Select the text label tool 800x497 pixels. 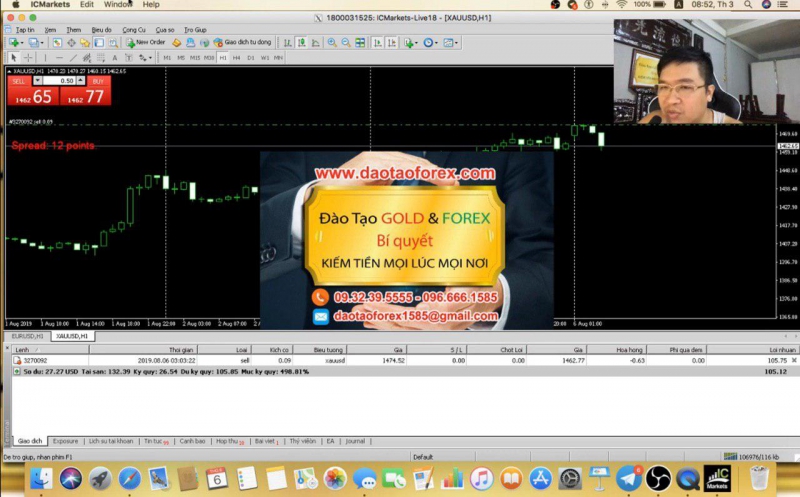point(129,58)
